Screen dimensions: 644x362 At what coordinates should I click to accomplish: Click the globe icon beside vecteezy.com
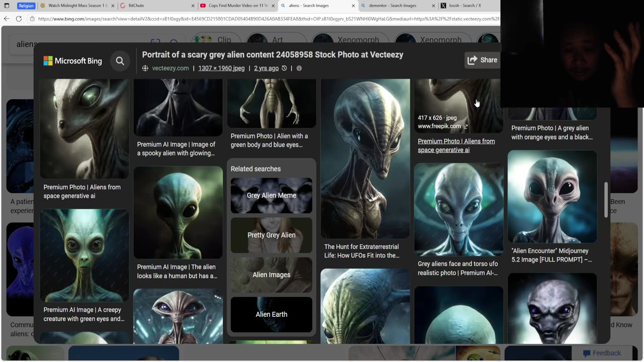[145, 68]
